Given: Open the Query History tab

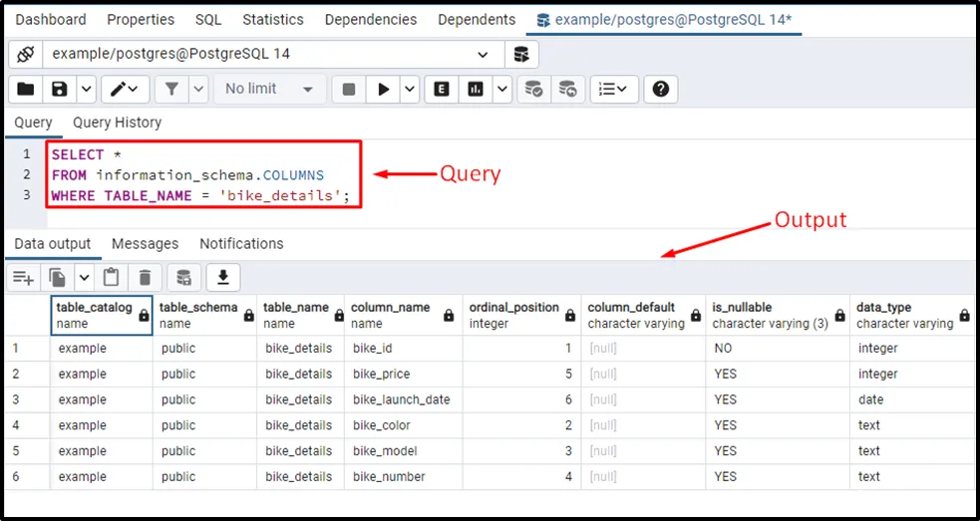Looking at the screenshot, I should coord(117,123).
